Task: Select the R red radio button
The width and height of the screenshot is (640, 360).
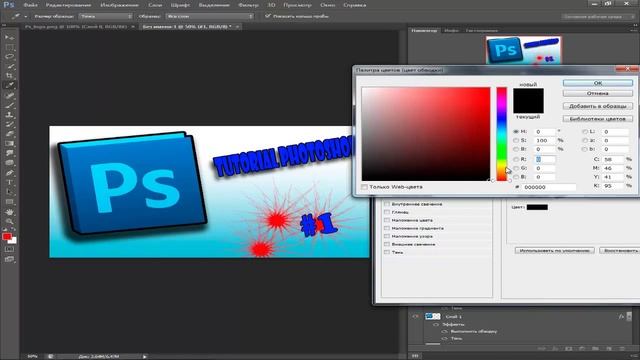Action: pos(516,159)
